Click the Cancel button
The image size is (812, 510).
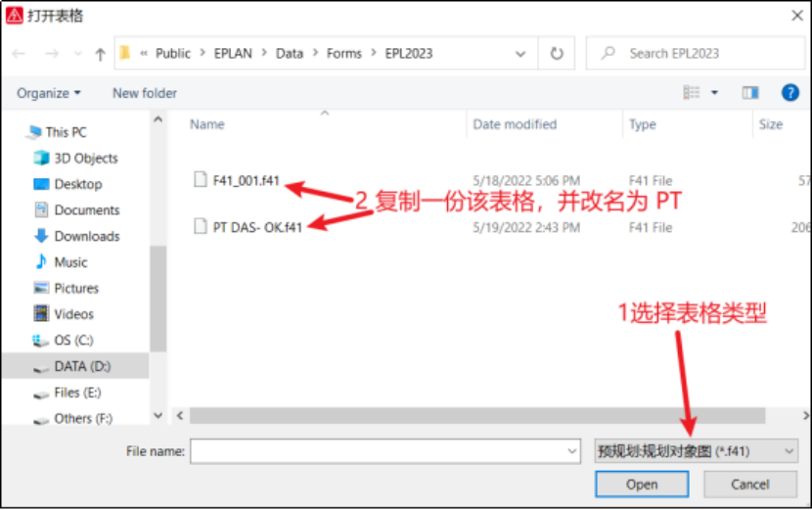point(749,485)
